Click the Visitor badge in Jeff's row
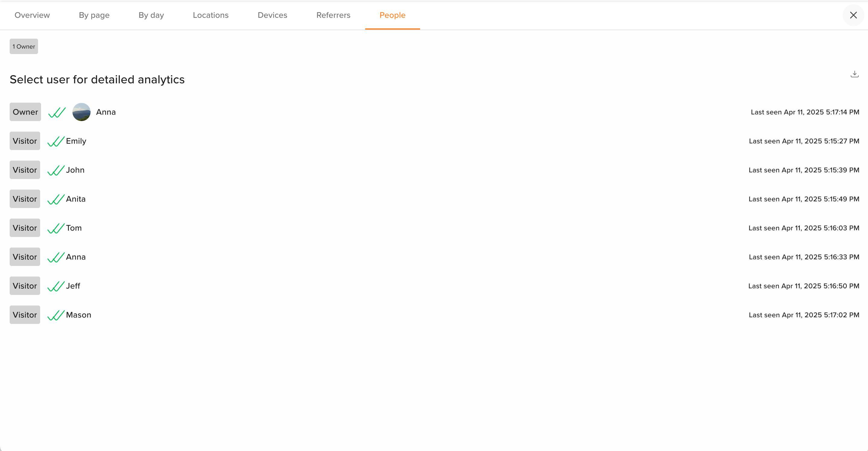This screenshot has height=451, width=868. point(25,286)
